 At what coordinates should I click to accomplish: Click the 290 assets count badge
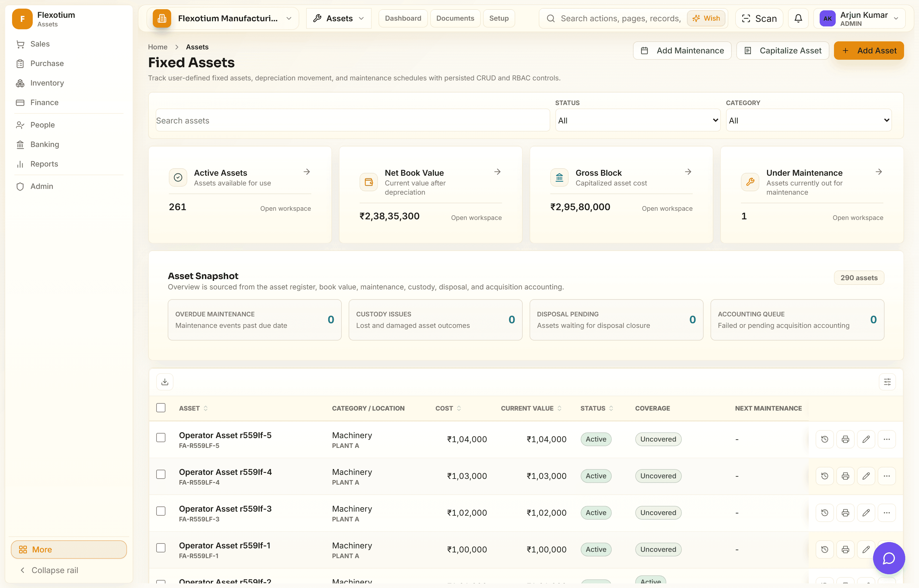click(859, 278)
